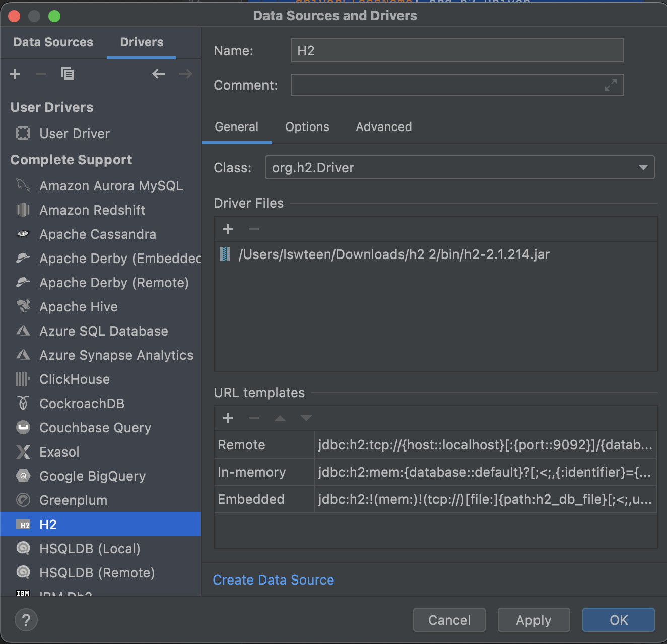The height and width of the screenshot is (644, 667).
Task: Select the User Driver entry
Action: [x=101, y=134]
